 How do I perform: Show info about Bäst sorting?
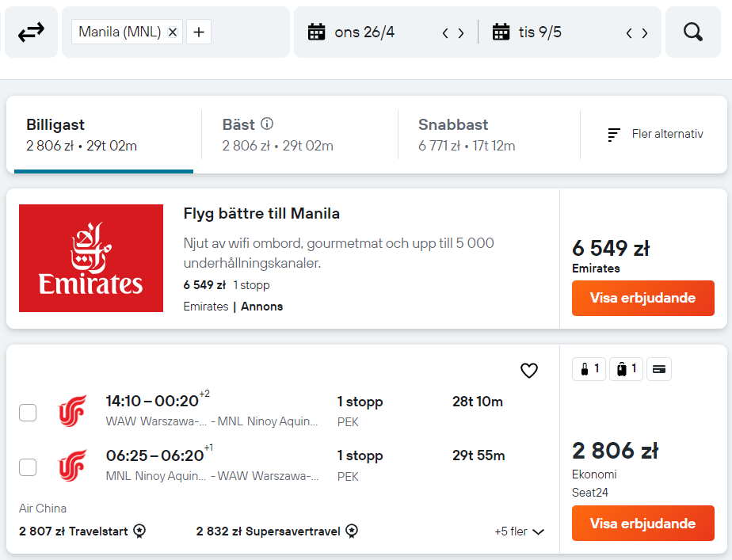point(266,124)
